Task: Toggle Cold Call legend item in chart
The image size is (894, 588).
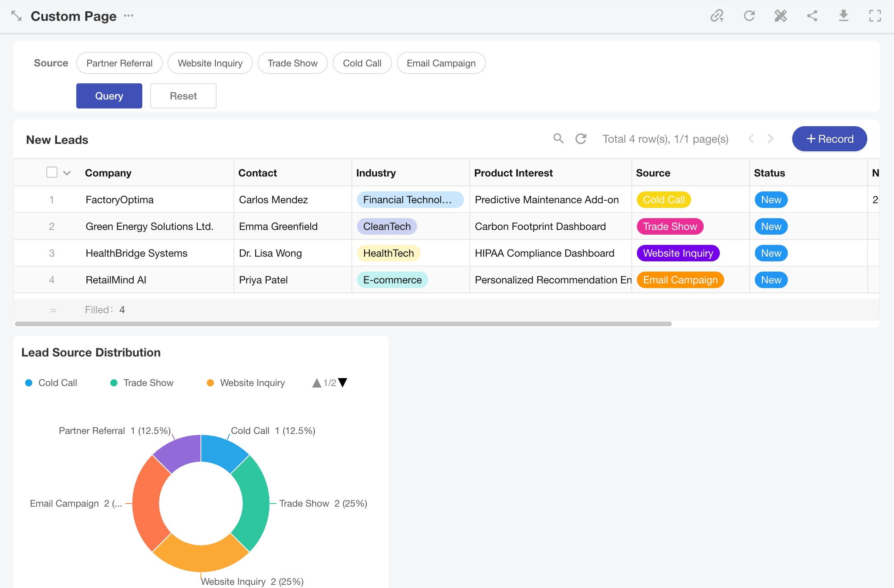Action: (x=51, y=383)
